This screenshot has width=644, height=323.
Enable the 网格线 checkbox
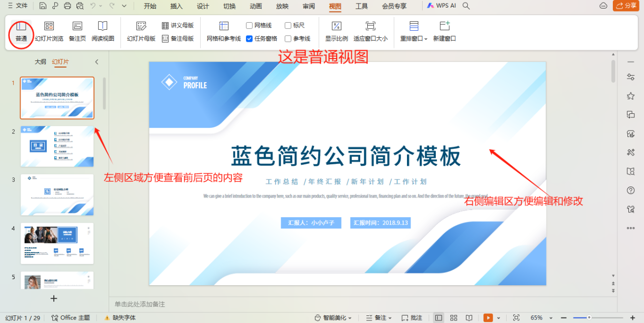[x=250, y=25]
